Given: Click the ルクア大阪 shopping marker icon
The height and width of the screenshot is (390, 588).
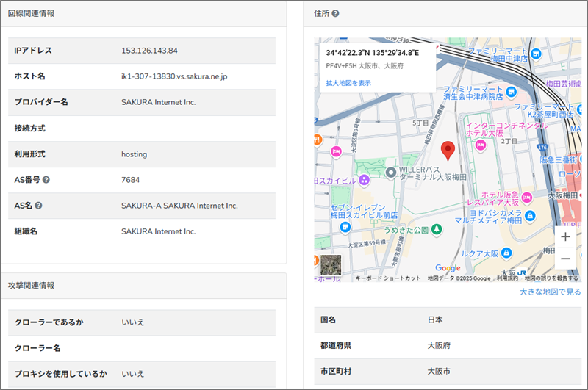Looking at the screenshot, I should tap(506, 253).
